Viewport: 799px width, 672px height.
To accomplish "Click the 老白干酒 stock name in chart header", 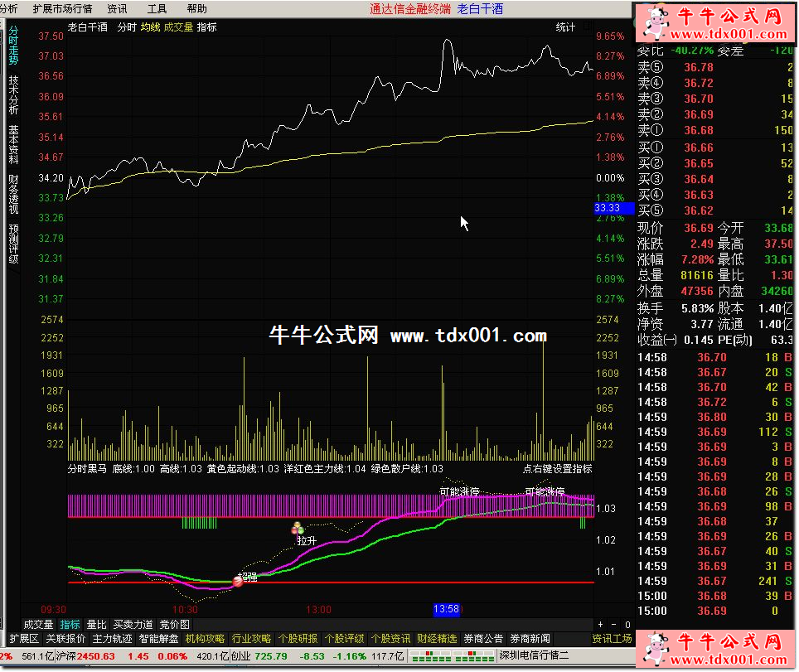I will click(x=87, y=27).
